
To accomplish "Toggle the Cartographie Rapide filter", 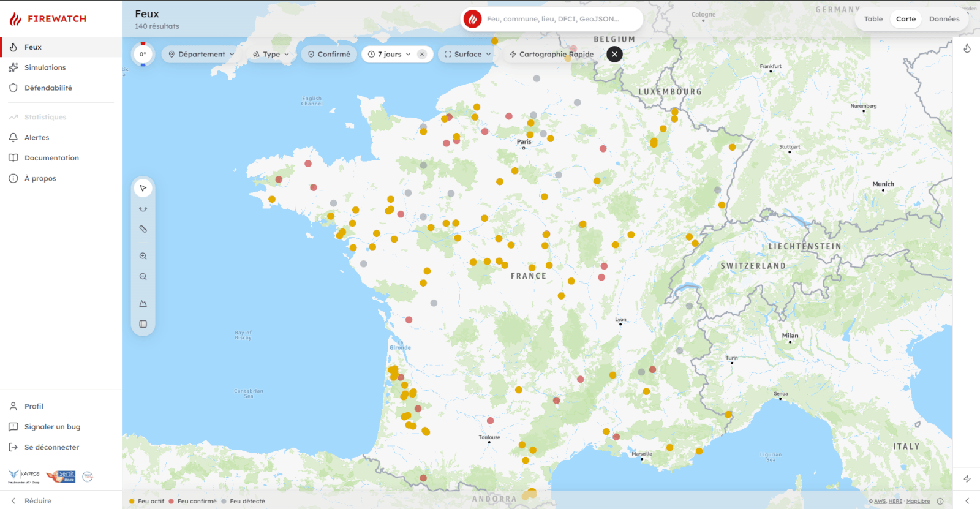I will (551, 54).
